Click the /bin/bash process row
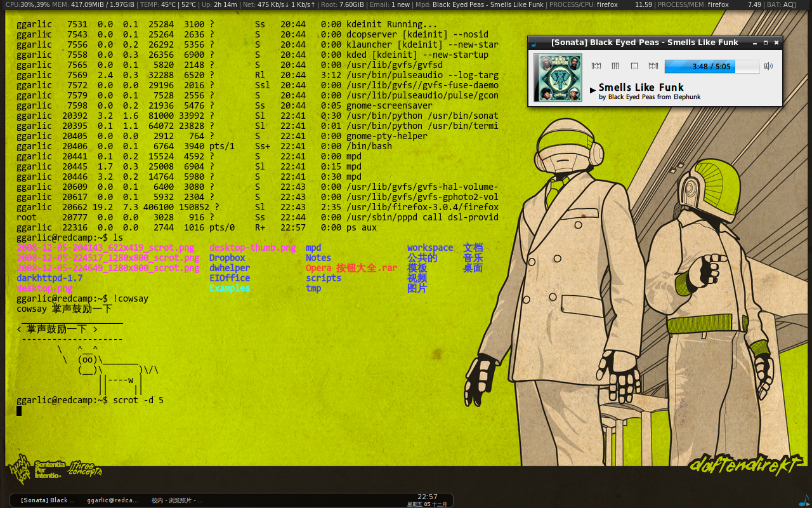The height and width of the screenshot is (508, 812). [204, 146]
